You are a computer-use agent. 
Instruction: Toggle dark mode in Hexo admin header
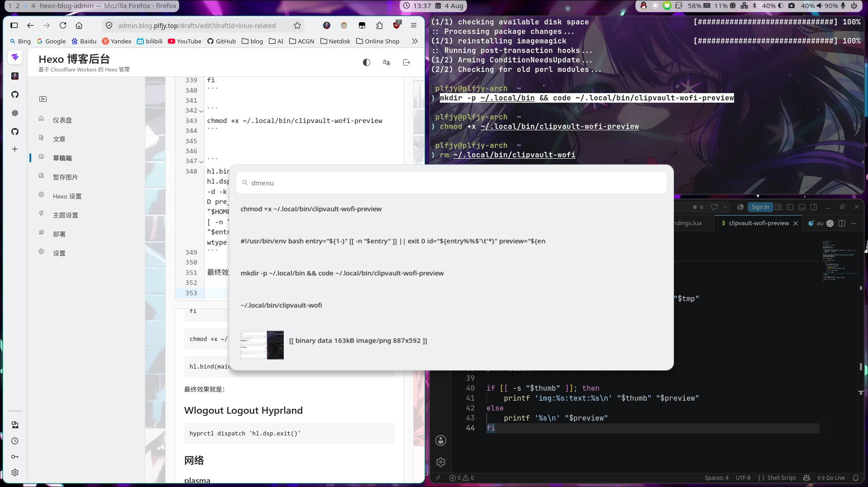pyautogui.click(x=367, y=62)
